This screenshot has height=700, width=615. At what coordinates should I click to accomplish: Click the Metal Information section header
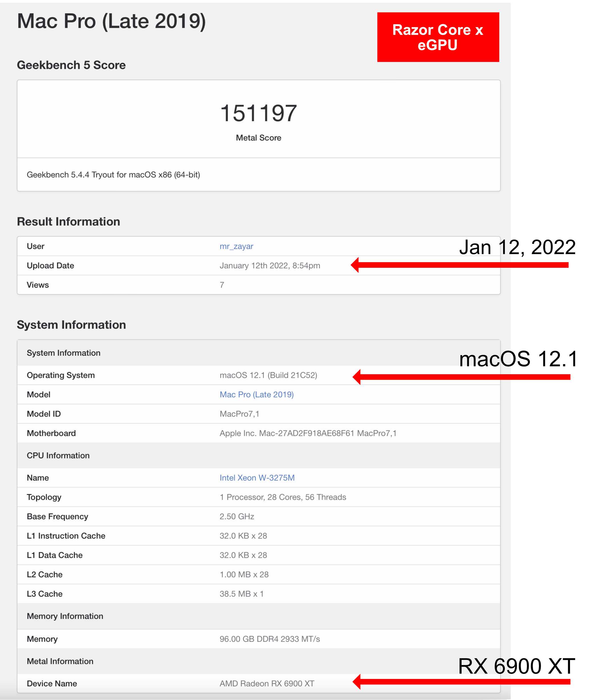(60, 661)
